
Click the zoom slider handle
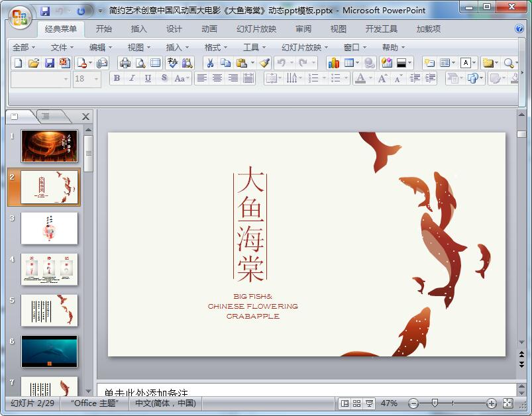click(x=435, y=403)
